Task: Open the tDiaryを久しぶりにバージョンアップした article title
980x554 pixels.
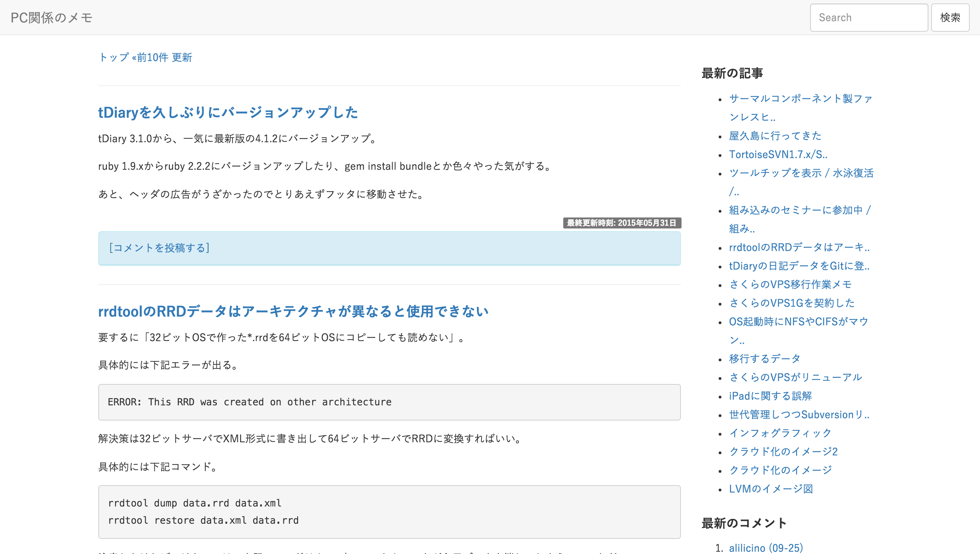Action: pyautogui.click(x=228, y=112)
